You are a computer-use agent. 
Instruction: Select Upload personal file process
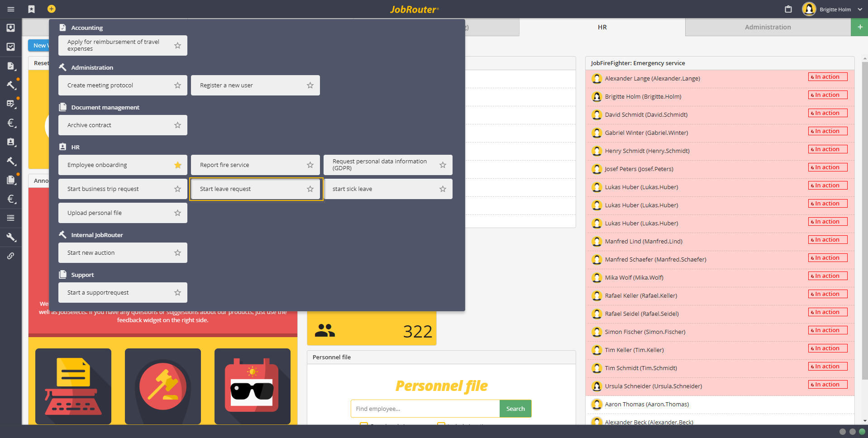point(123,213)
